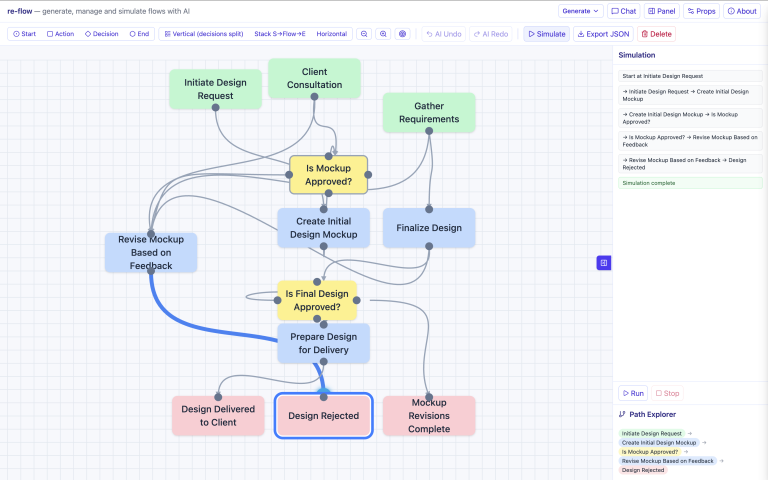Click the AI Undo button
Screen dimensions: 768x480
[443, 34]
